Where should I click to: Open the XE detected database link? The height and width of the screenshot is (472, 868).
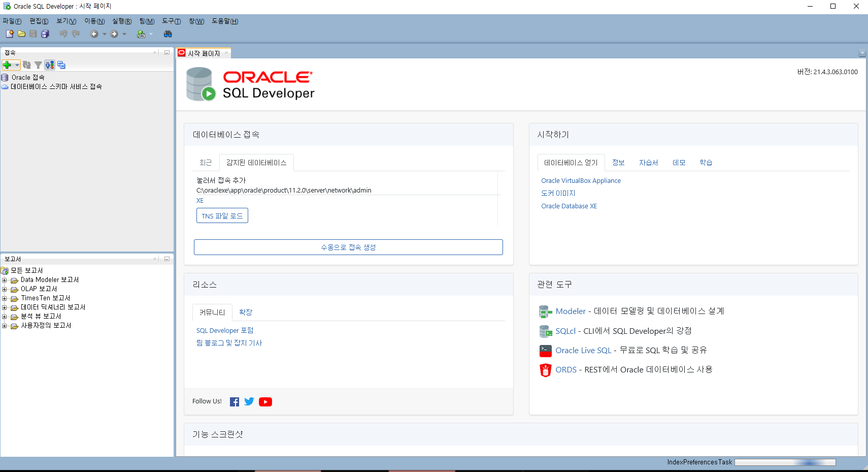[x=200, y=201]
